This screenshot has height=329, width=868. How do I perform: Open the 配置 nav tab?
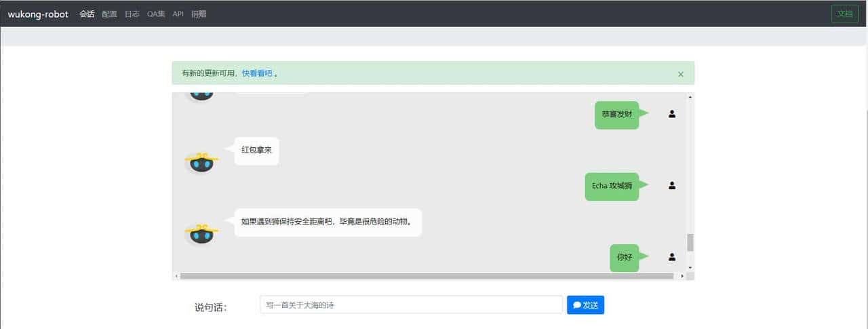coord(109,14)
